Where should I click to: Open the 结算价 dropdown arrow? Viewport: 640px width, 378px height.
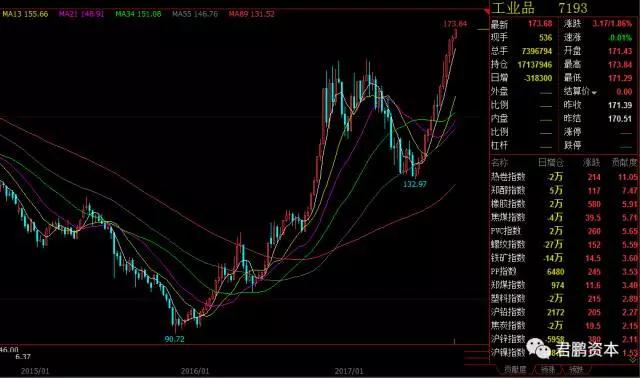594,93
